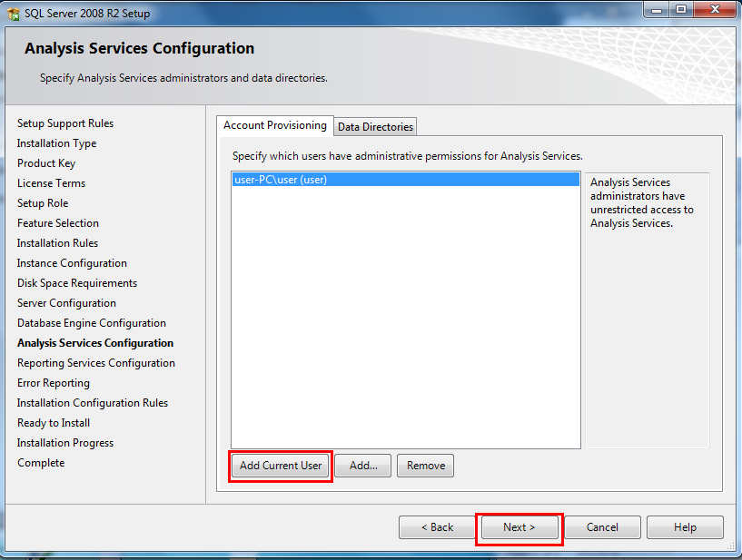Click the Setup Role step
742x560 pixels.
43,203
